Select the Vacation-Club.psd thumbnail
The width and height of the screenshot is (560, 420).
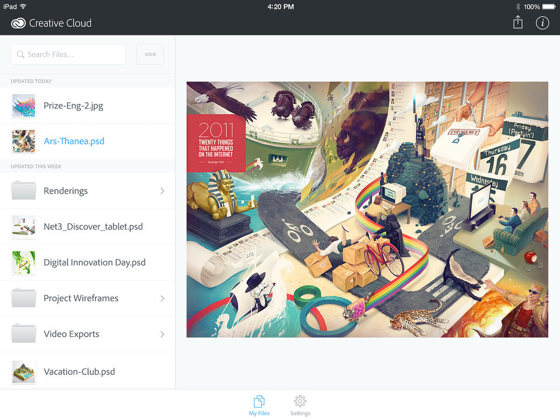pyautogui.click(x=24, y=371)
